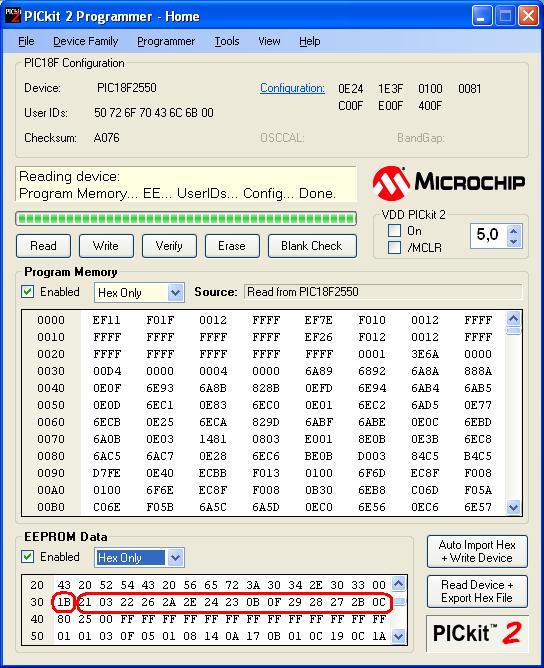
Task: Click EEPROM cell 80 in row 40
Action: tap(64, 619)
